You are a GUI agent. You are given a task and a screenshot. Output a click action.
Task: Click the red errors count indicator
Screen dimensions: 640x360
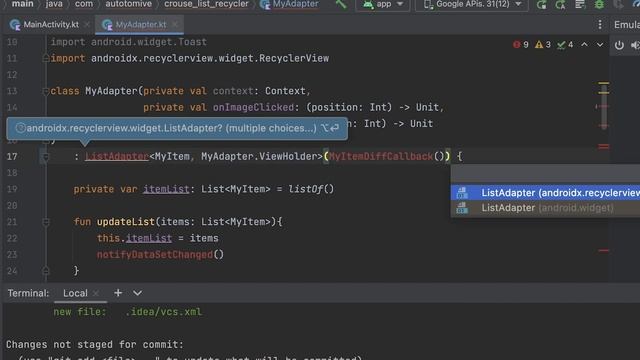[521, 44]
